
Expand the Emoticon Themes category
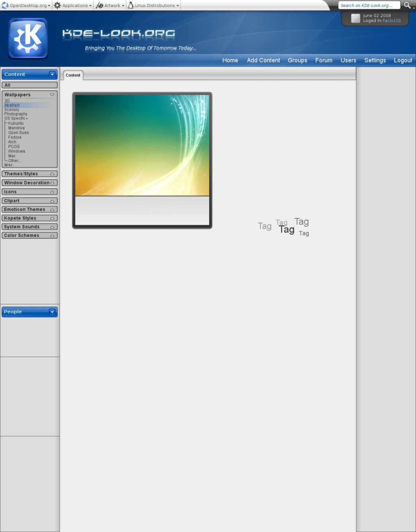coord(30,209)
